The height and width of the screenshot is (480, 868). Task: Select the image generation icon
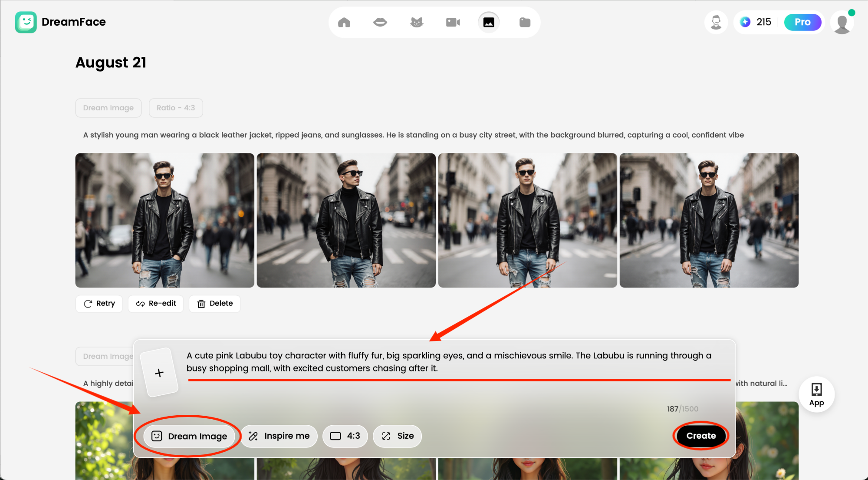point(489,22)
